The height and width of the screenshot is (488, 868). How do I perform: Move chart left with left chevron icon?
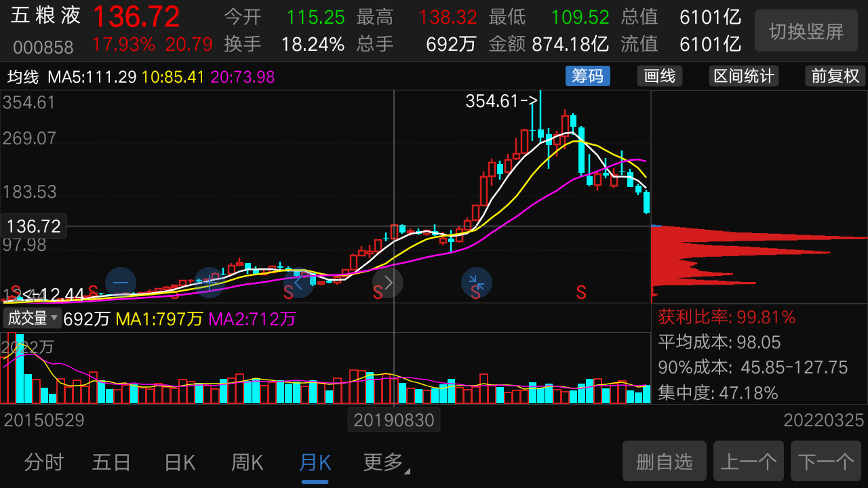299,283
